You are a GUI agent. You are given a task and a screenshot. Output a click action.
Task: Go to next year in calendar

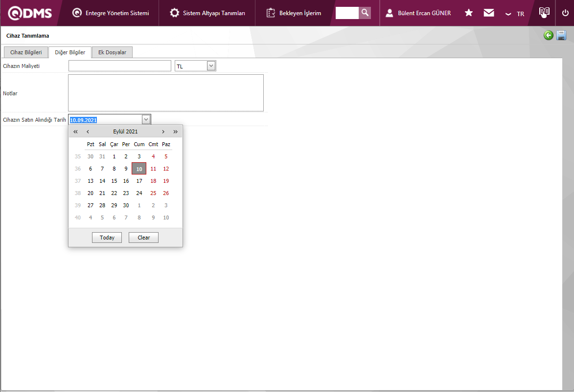(x=175, y=131)
